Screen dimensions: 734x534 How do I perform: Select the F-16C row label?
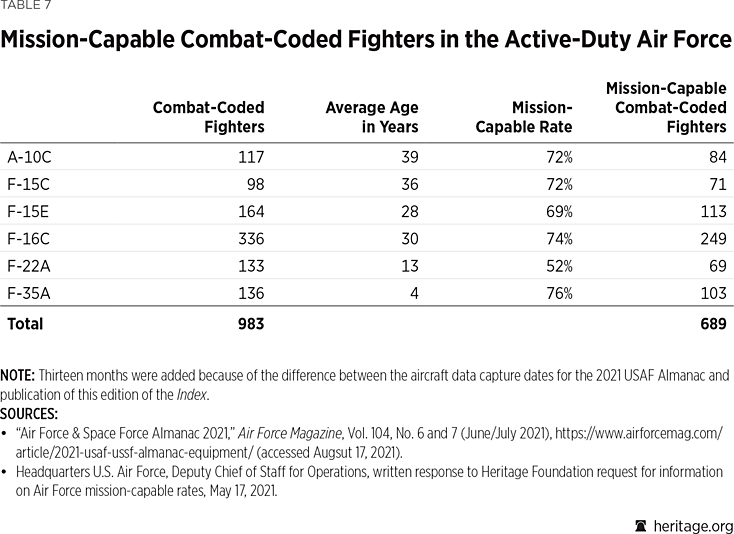[28, 238]
